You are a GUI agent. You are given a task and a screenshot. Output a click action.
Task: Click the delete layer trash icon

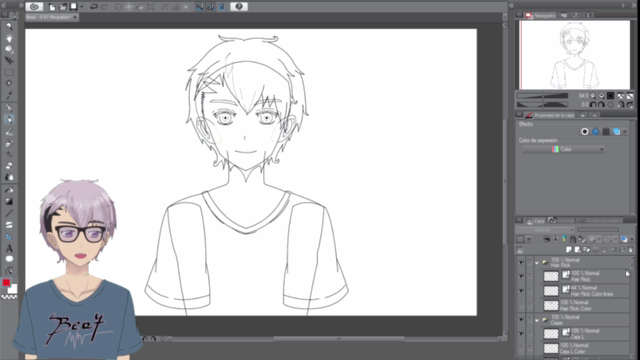pos(631,249)
